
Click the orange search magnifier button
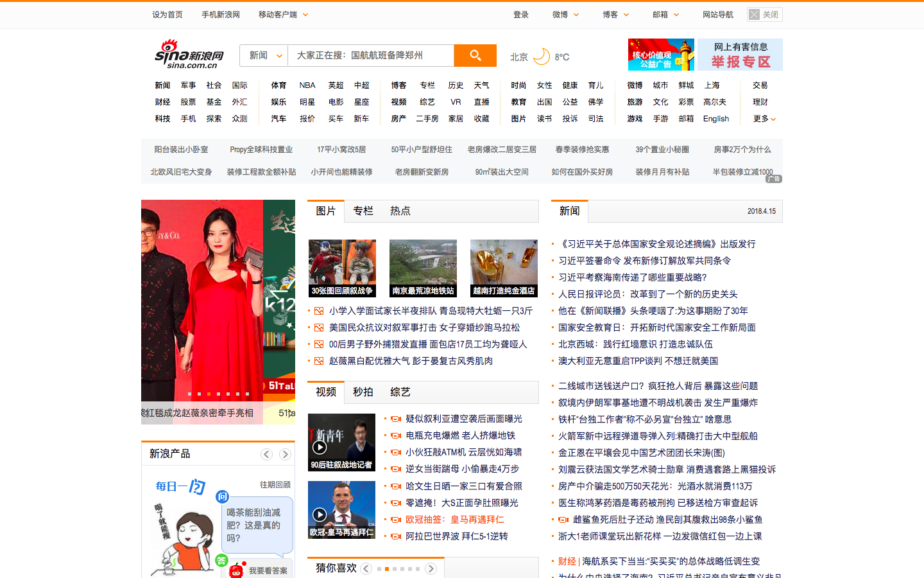pos(475,55)
